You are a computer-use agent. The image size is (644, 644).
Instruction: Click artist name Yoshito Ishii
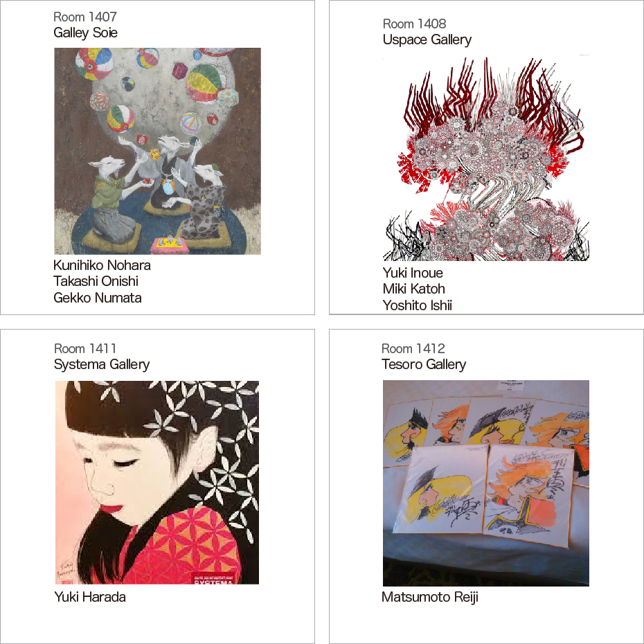pyautogui.click(x=418, y=305)
